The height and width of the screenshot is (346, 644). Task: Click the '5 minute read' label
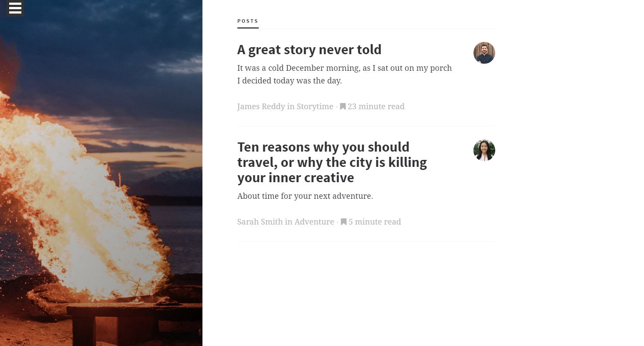[375, 222]
